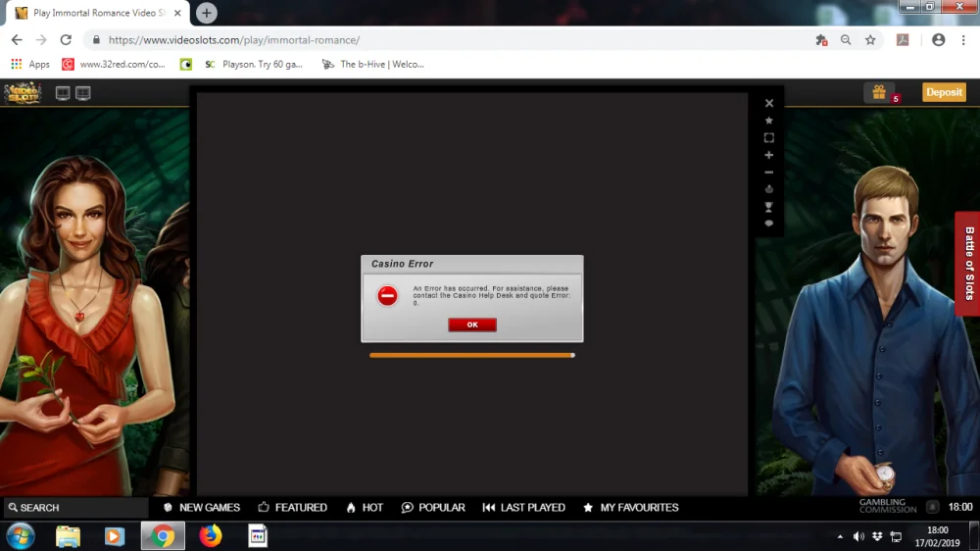Open the Chrome three-dot menu
This screenshot has width=980, height=551.
[963, 40]
